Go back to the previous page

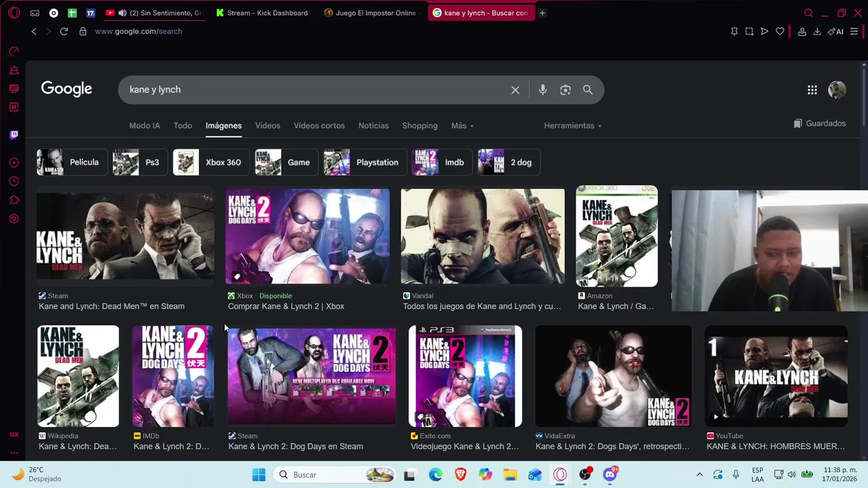34,31
